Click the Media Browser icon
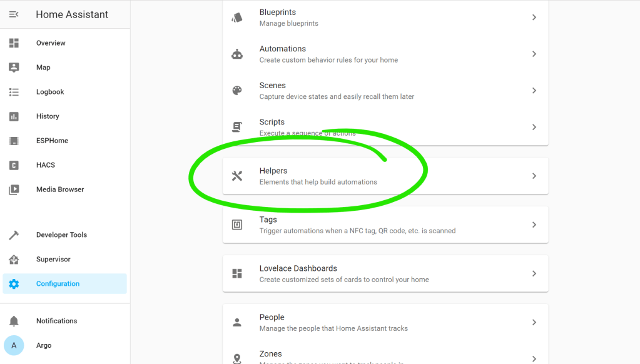The width and height of the screenshot is (640, 364). click(x=14, y=189)
